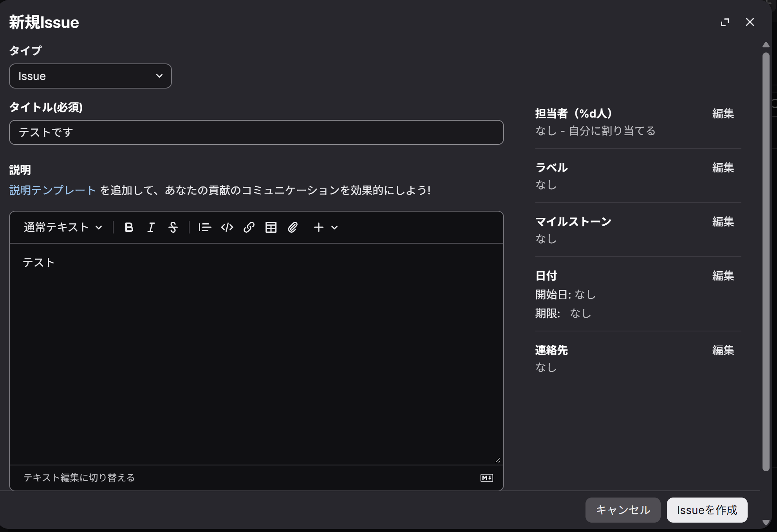This screenshot has height=532, width=777.
Task: Click the editor resize handle corner
Action: pos(498,460)
